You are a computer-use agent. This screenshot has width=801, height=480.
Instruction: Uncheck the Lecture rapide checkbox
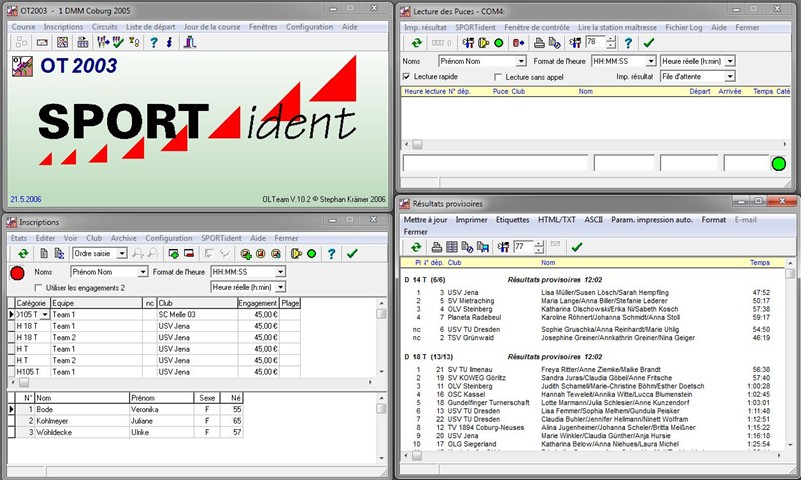[407, 77]
